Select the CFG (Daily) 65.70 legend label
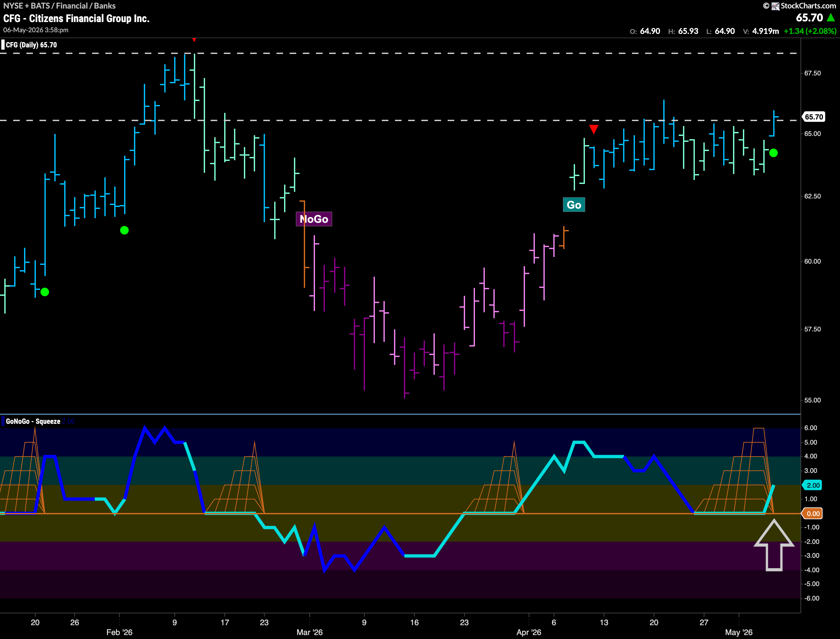The image size is (840, 639). [31, 45]
